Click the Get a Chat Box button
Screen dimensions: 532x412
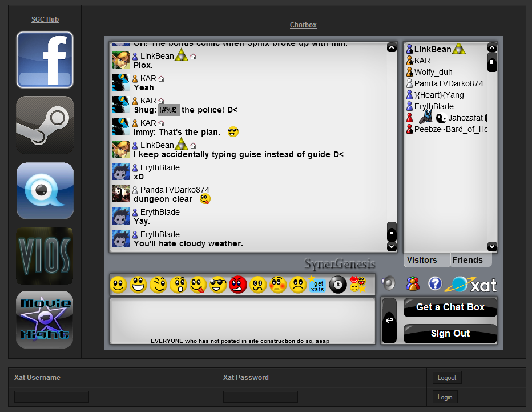click(450, 307)
